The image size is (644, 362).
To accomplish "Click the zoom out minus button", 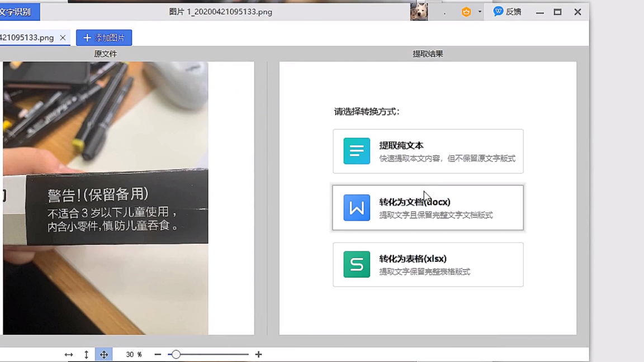I will (x=158, y=355).
